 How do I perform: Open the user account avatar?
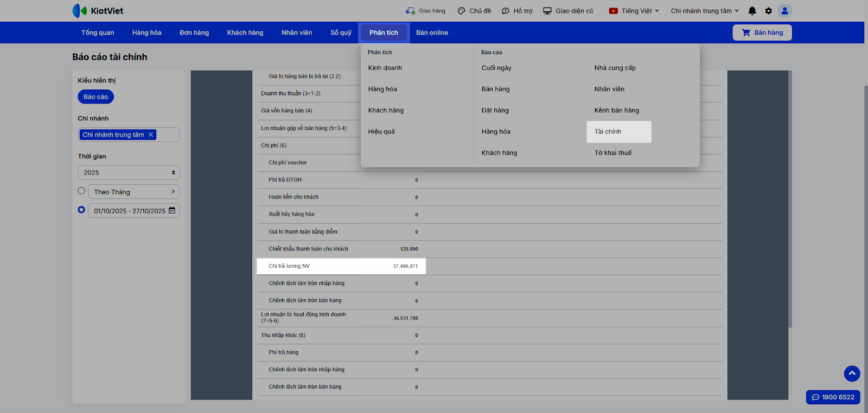coord(784,11)
